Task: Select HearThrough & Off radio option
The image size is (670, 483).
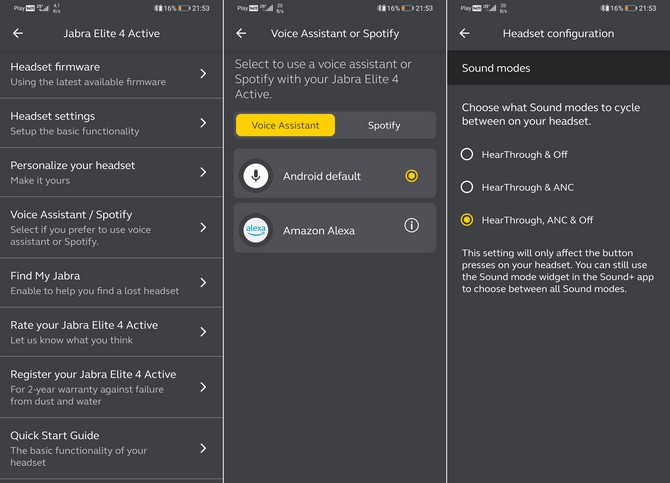Action: pyautogui.click(x=467, y=154)
